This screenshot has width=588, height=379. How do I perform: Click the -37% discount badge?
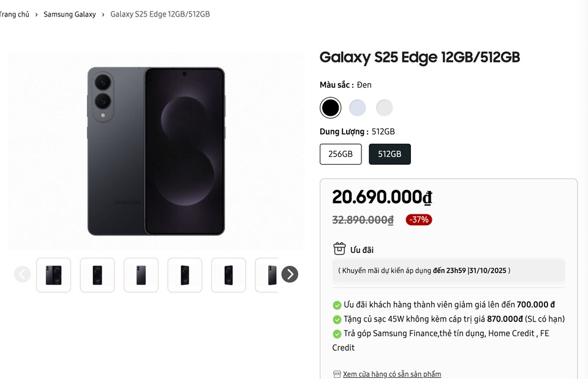(418, 220)
